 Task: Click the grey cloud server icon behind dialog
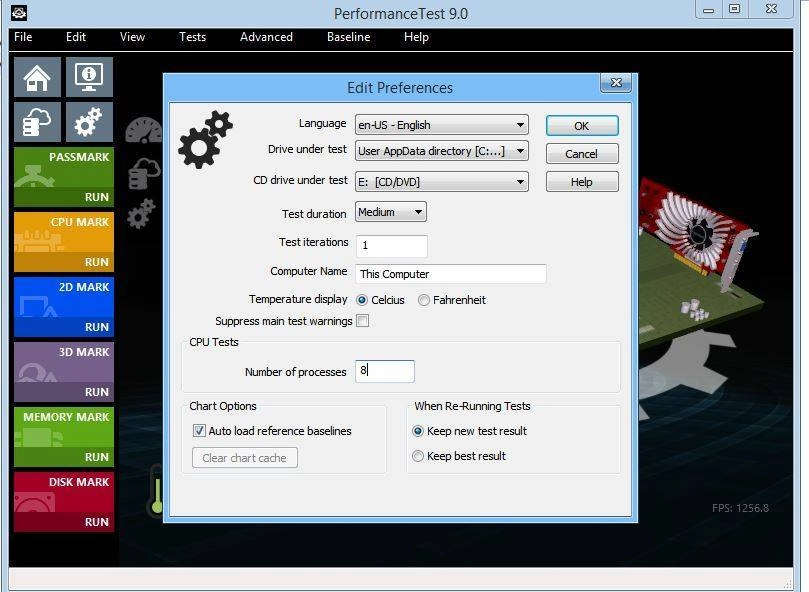pos(144,173)
